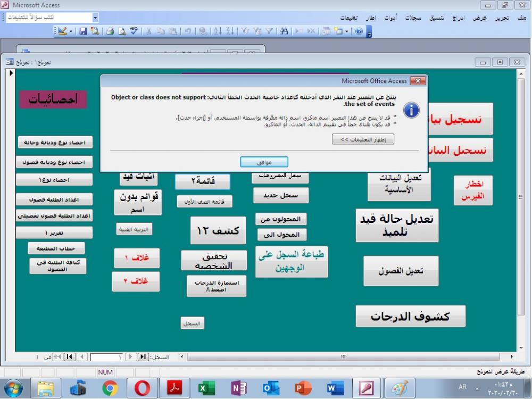Image resolution: width=532 pixels, height=399 pixels.
Task: Click the Filter By Form icon
Action: (257, 31)
